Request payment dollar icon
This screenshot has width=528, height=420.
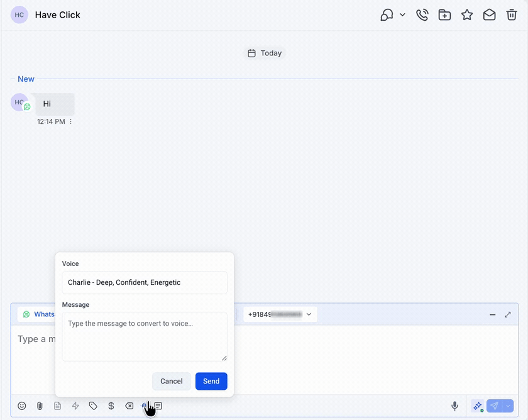111,406
